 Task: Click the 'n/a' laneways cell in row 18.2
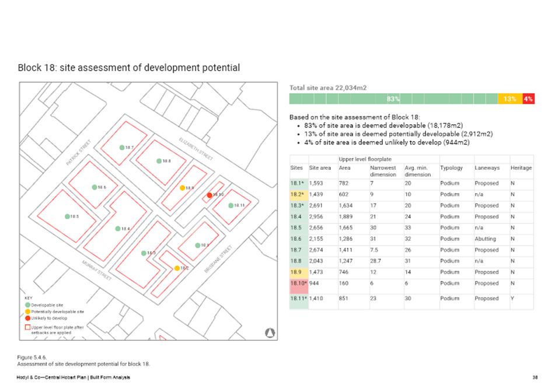[479, 194]
